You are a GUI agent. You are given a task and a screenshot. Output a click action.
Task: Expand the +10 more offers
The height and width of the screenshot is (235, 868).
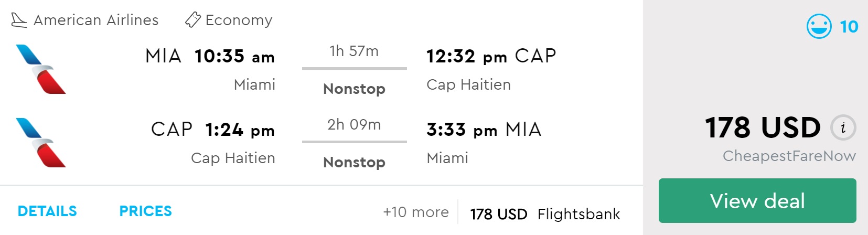(x=416, y=212)
